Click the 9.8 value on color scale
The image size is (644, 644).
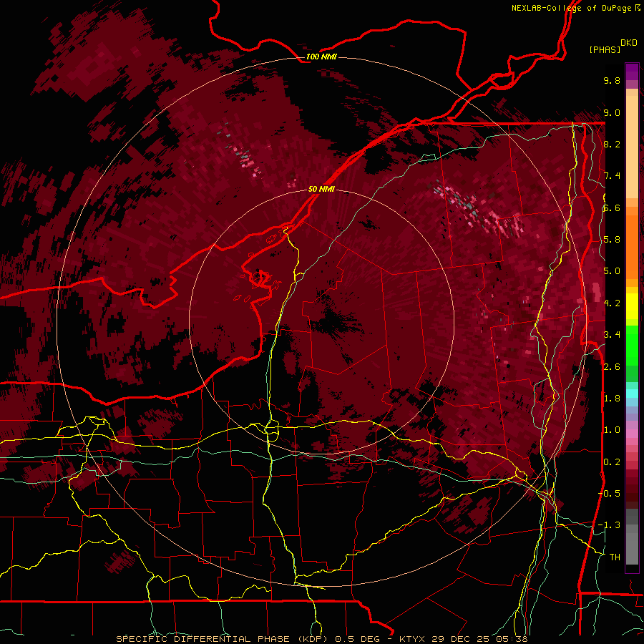612,80
